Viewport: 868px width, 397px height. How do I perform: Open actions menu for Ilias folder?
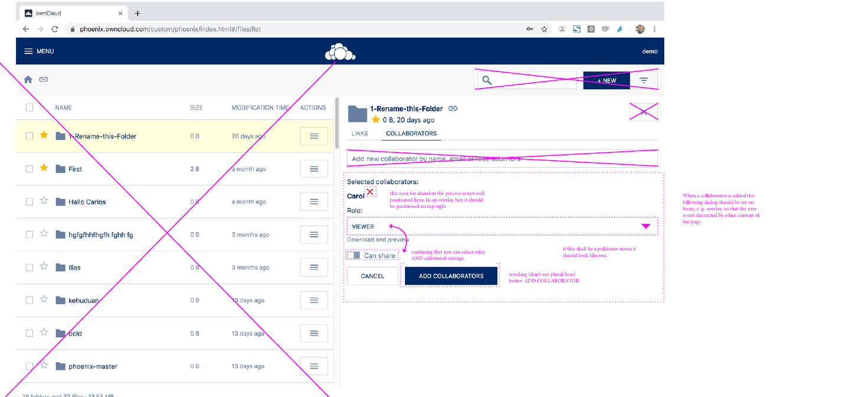pos(314,268)
